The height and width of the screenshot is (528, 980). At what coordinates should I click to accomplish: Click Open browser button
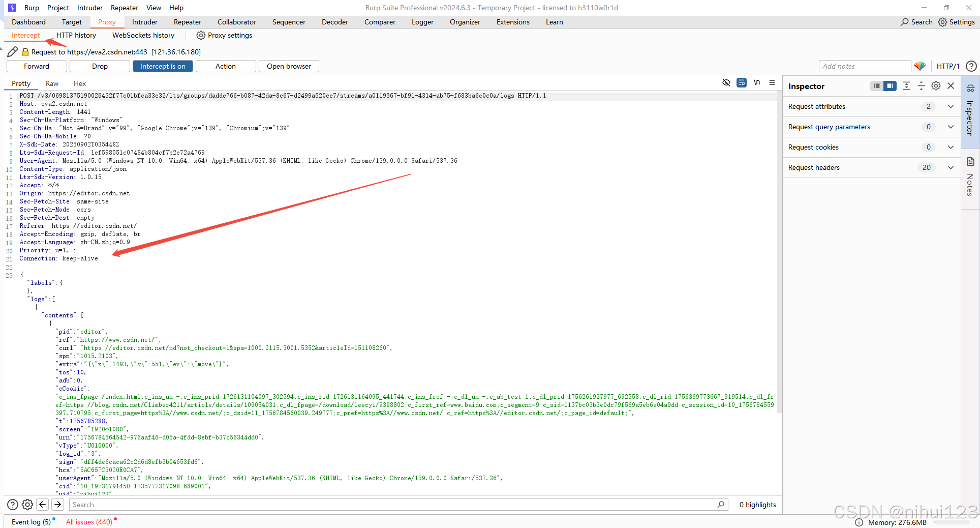click(x=289, y=66)
